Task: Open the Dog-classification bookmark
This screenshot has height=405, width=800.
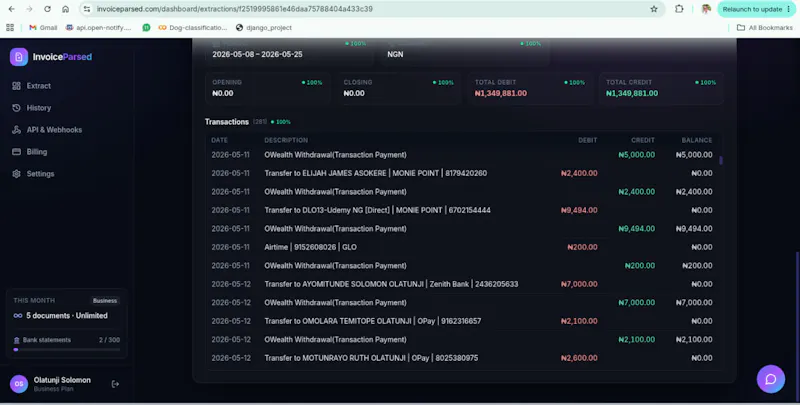Action: [192, 28]
